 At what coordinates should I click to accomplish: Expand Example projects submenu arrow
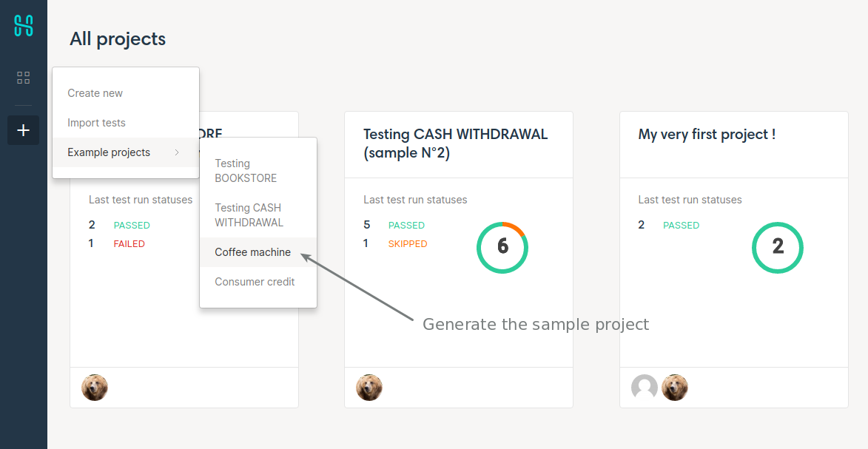pos(176,152)
